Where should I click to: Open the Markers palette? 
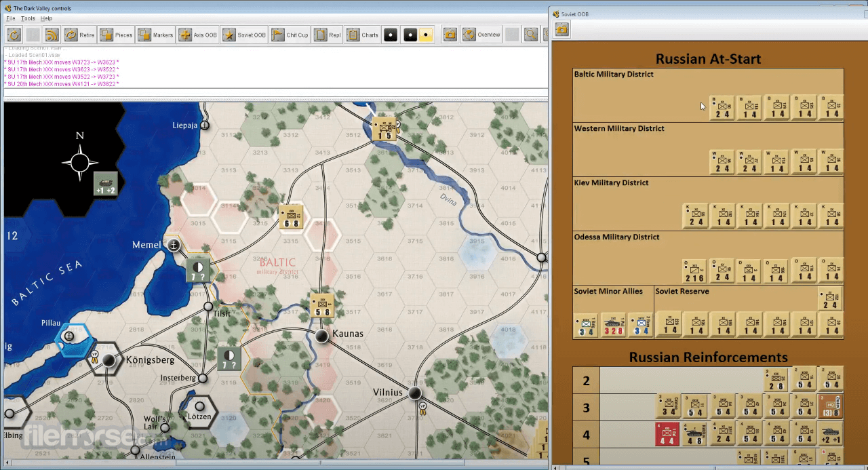(x=156, y=35)
